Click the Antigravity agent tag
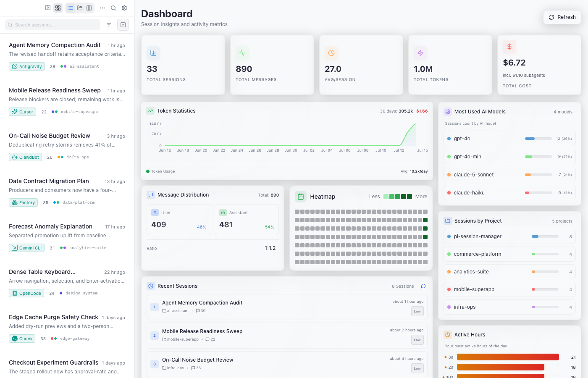Screen dimensions: 588x378 point(27,66)
